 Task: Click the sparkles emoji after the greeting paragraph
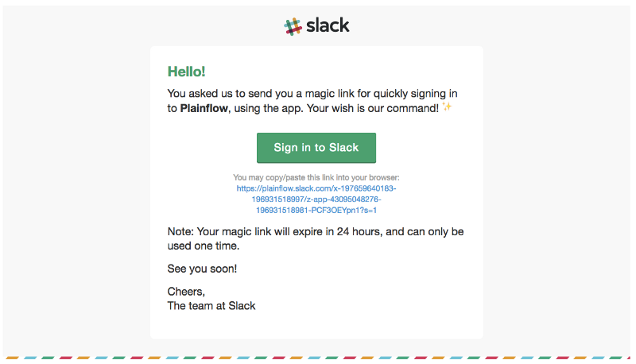447,107
